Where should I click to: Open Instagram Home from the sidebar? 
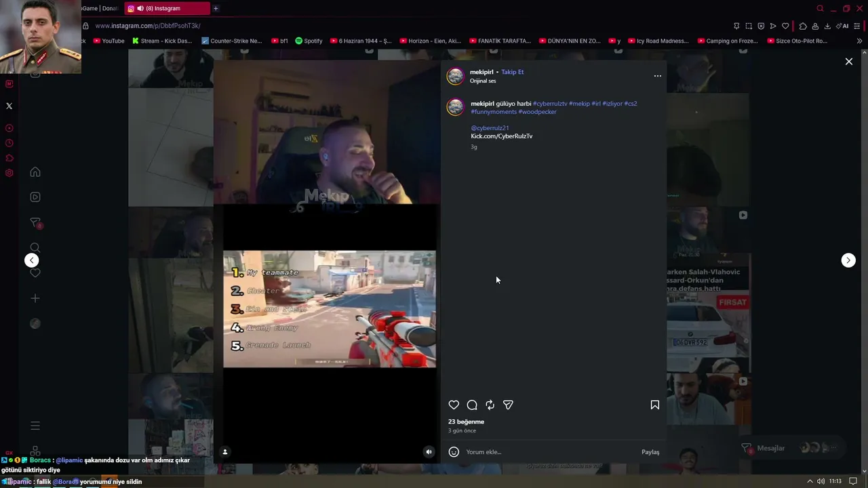point(35,172)
